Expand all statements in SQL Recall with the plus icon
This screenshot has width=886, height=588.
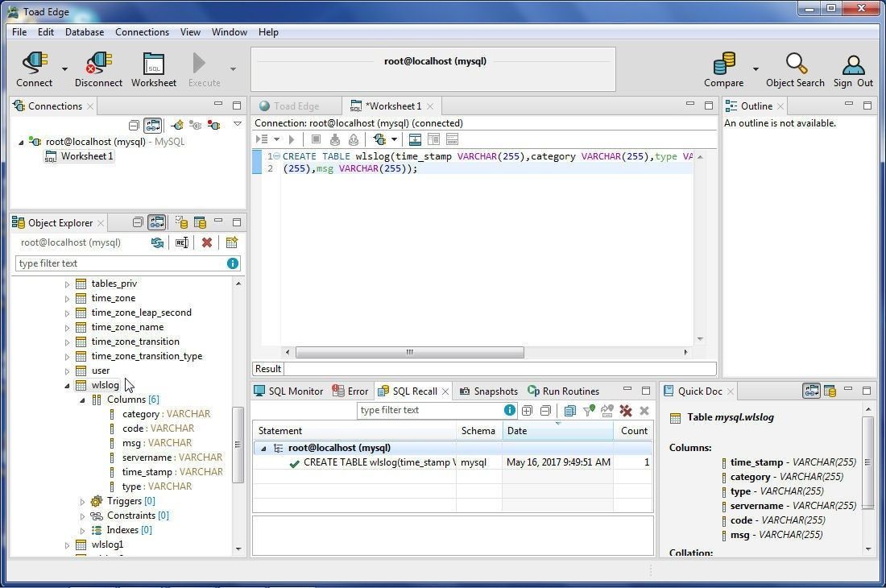click(527, 411)
